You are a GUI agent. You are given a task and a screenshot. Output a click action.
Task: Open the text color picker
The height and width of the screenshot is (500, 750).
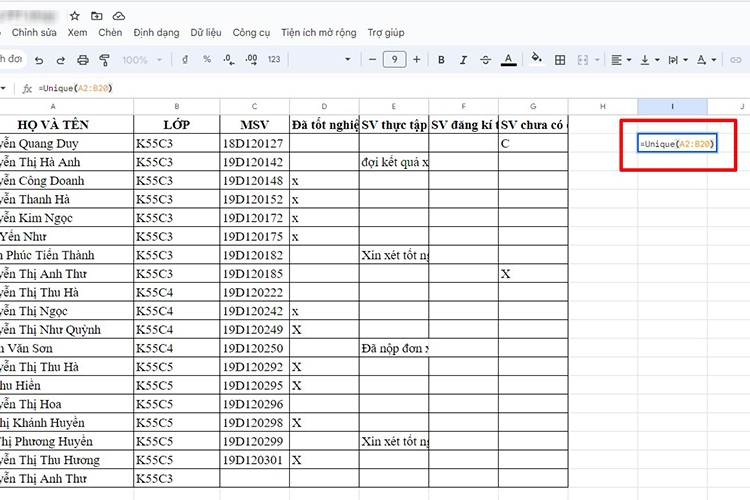508,60
